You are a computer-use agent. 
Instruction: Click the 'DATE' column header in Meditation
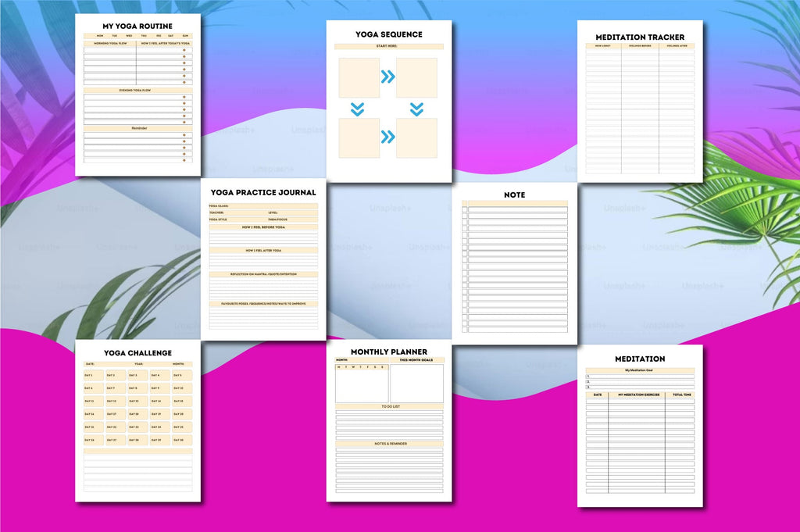click(x=598, y=395)
